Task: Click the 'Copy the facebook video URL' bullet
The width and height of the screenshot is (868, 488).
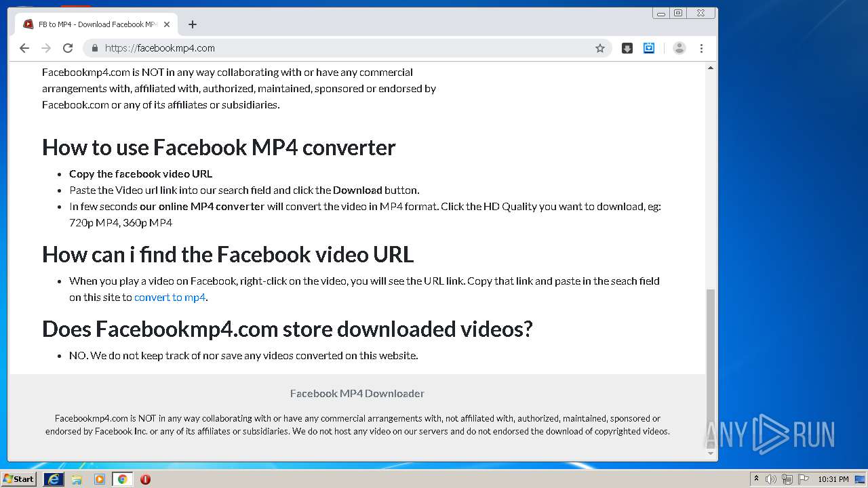Action: 140,174
